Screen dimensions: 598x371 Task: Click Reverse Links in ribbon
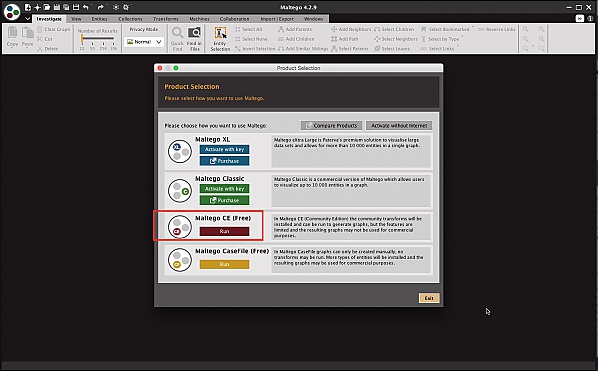[497, 29]
